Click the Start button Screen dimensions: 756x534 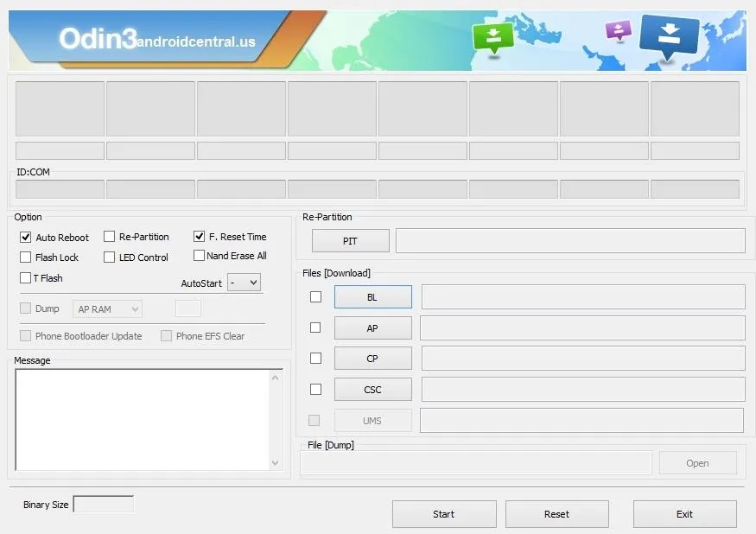pyautogui.click(x=444, y=514)
